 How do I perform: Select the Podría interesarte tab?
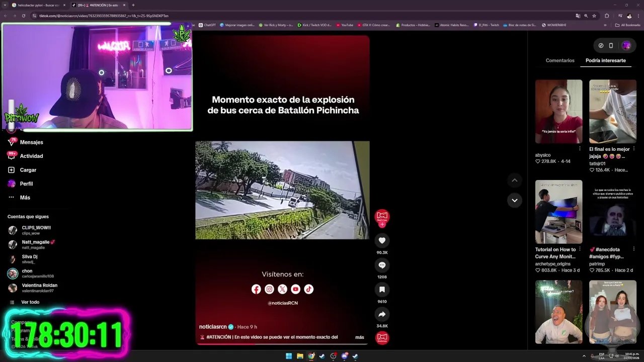coord(606,60)
